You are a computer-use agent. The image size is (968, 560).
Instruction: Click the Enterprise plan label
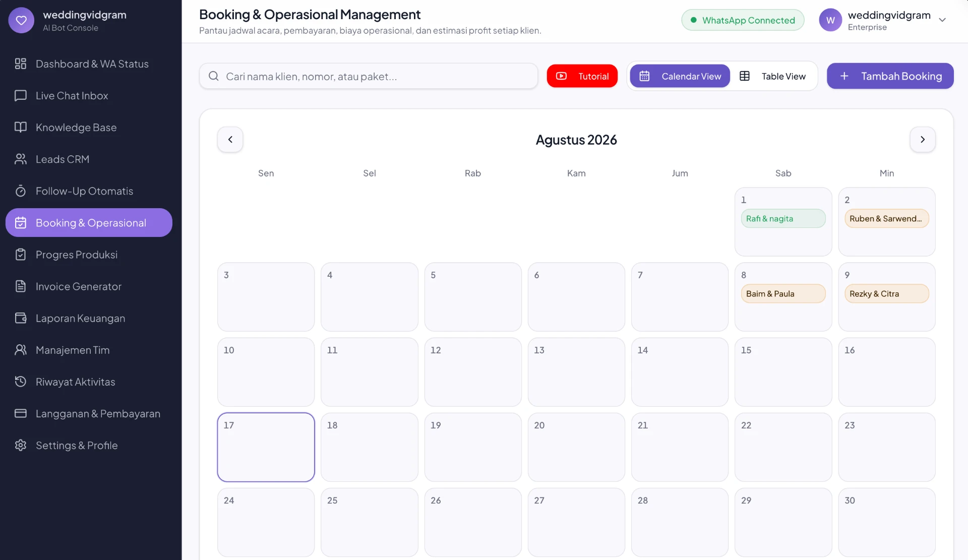click(867, 27)
